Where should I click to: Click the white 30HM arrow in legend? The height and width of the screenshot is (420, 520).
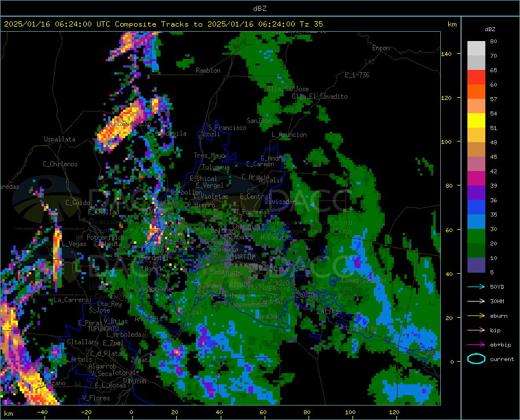click(x=476, y=302)
